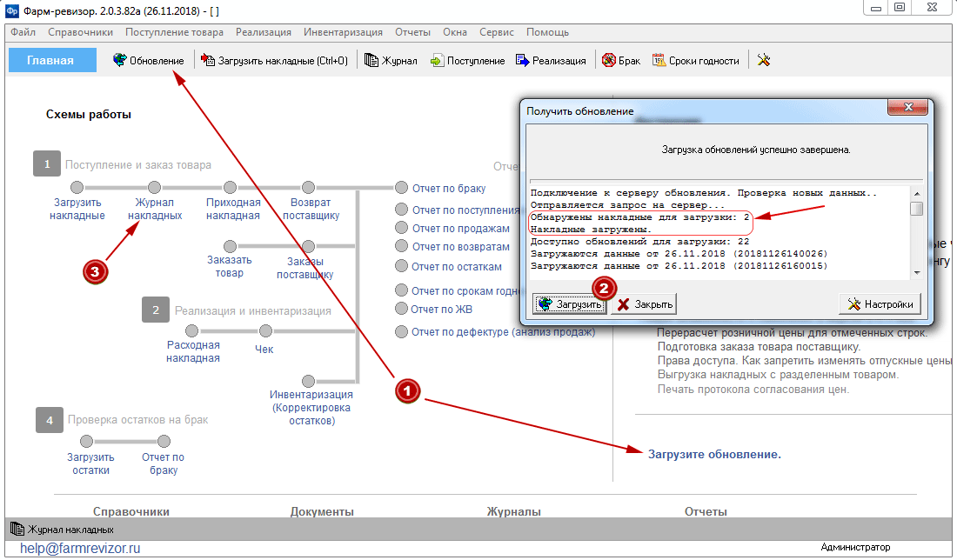Click the tools icon on the Настройки button
This screenshot has width=957, height=560.
point(853,303)
